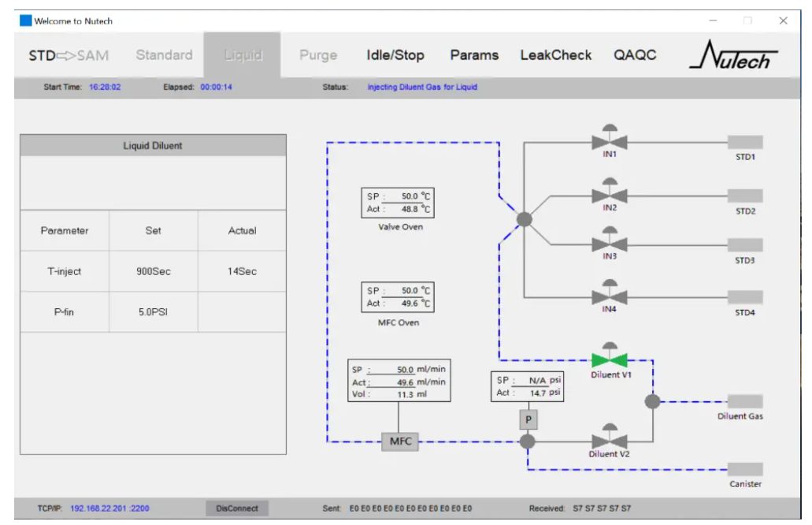The image size is (812, 525).
Task: Click the elapsed time 00:00:14
Action: click(x=216, y=87)
